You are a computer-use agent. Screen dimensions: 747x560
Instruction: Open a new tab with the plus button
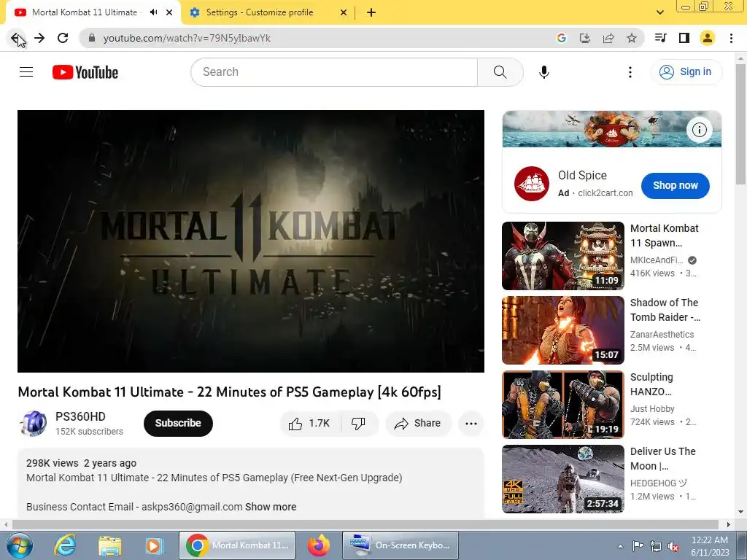[x=371, y=12]
